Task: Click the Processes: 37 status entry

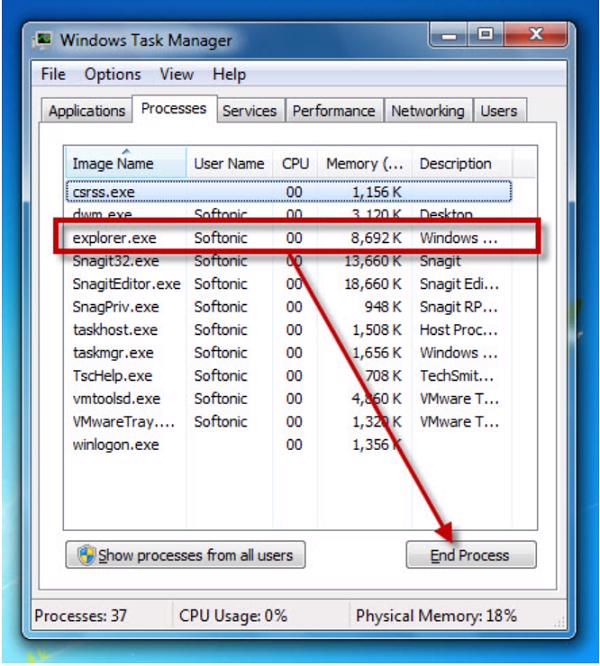Action: click(81, 615)
